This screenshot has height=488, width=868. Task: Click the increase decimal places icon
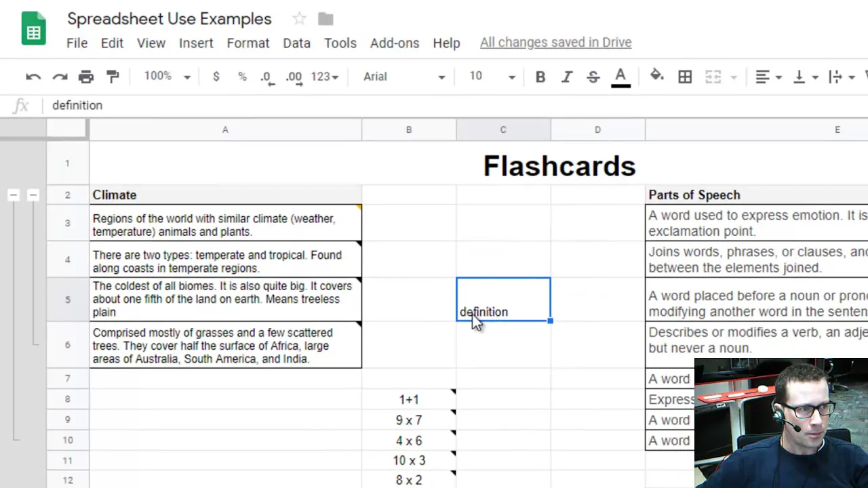294,77
